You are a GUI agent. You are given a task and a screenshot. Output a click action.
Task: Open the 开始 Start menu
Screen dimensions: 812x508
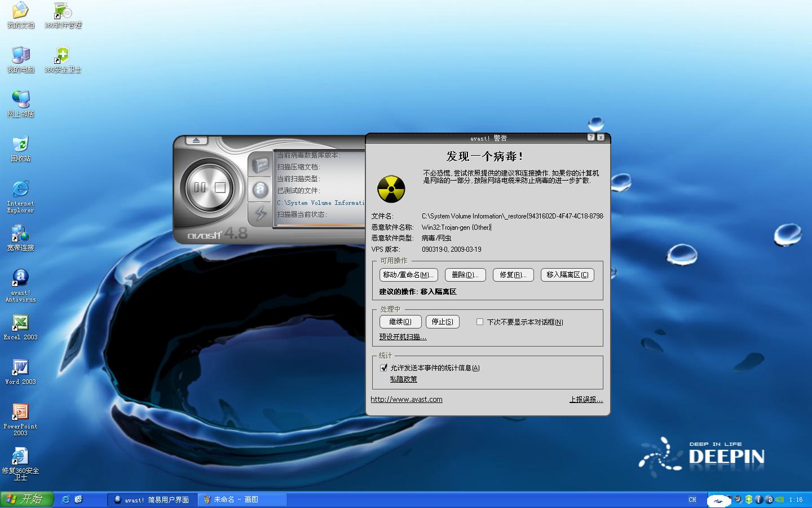tap(27, 500)
